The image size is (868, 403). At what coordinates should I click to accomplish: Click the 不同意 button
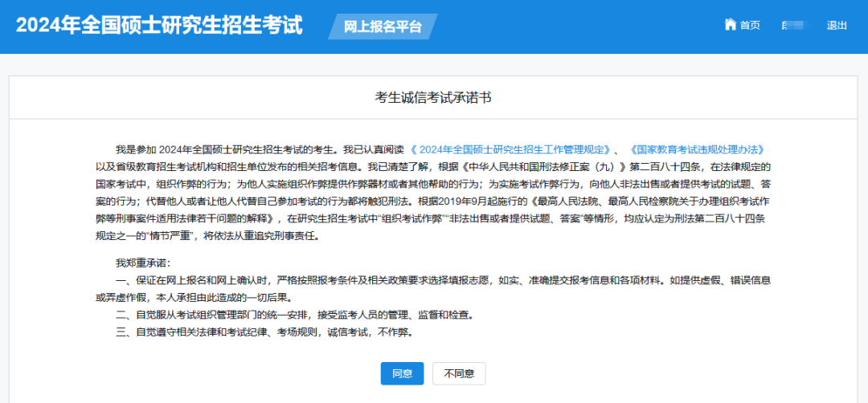(459, 374)
